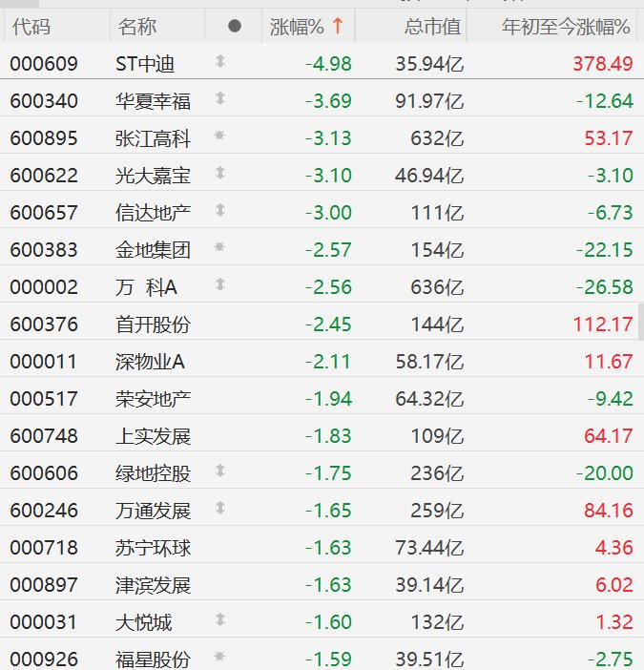This screenshot has height=670, width=644.
Task: Select stock code 600748
Action: point(44,436)
